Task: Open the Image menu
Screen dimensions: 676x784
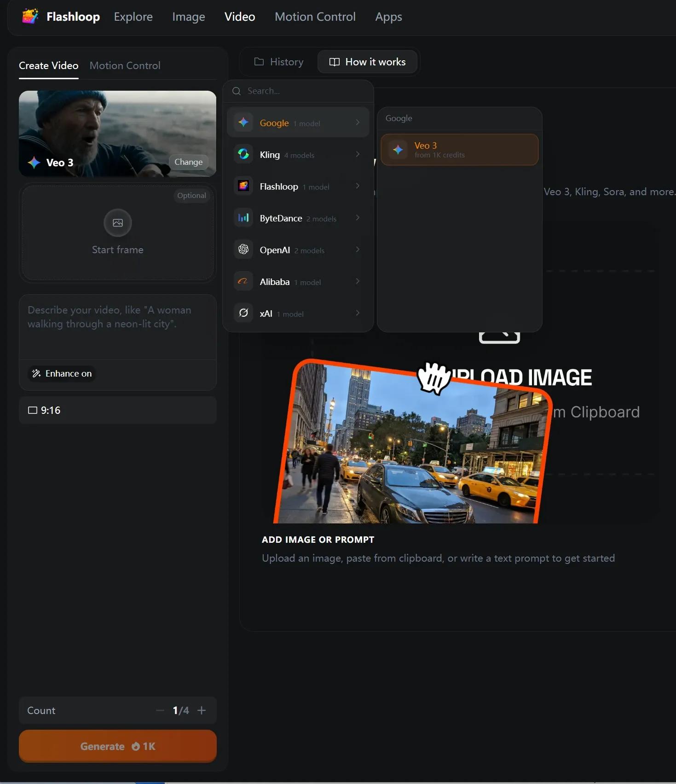Action: click(189, 17)
